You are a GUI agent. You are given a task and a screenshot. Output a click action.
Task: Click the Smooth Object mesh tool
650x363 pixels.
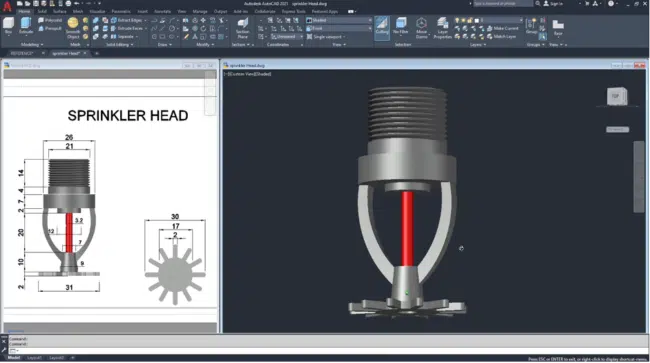73,28
